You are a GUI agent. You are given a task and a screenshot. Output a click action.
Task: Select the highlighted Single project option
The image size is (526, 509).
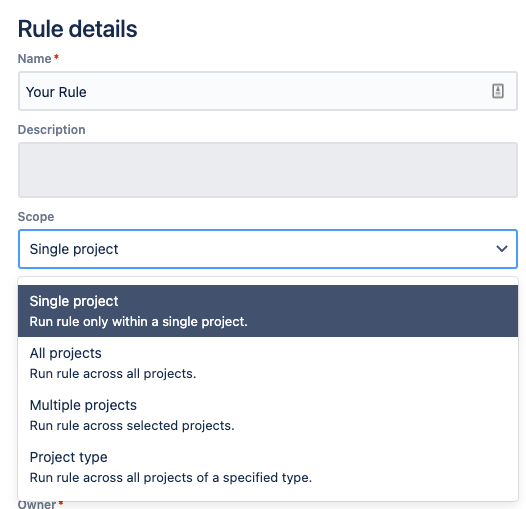coord(268,311)
